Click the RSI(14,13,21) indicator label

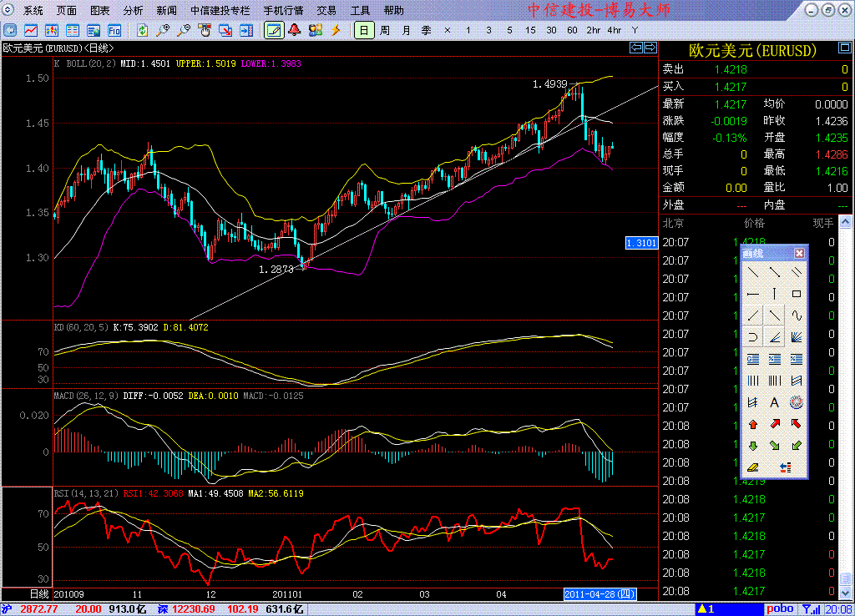86,493
